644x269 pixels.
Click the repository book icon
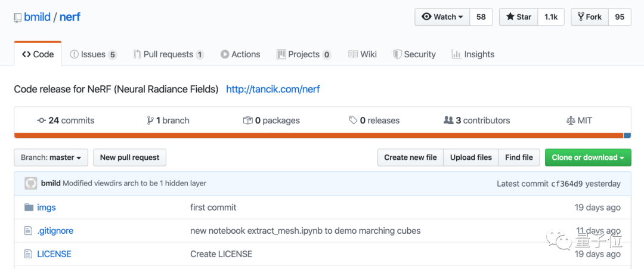tap(18, 18)
